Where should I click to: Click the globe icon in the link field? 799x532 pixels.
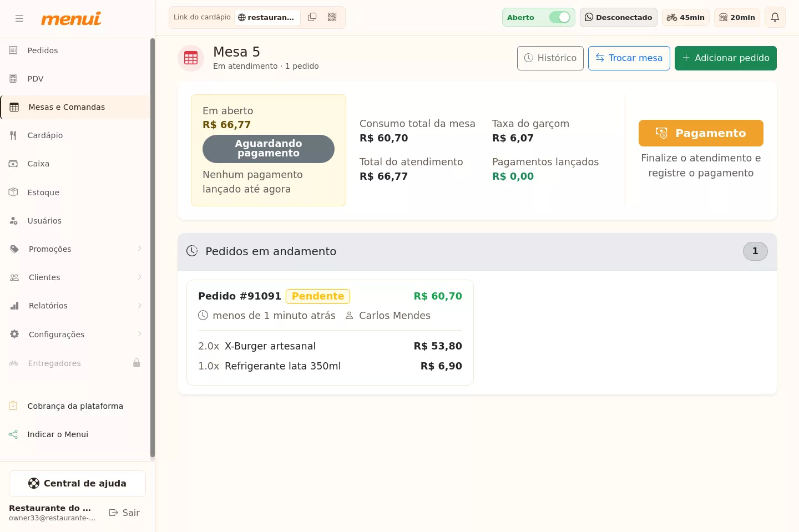click(x=242, y=18)
